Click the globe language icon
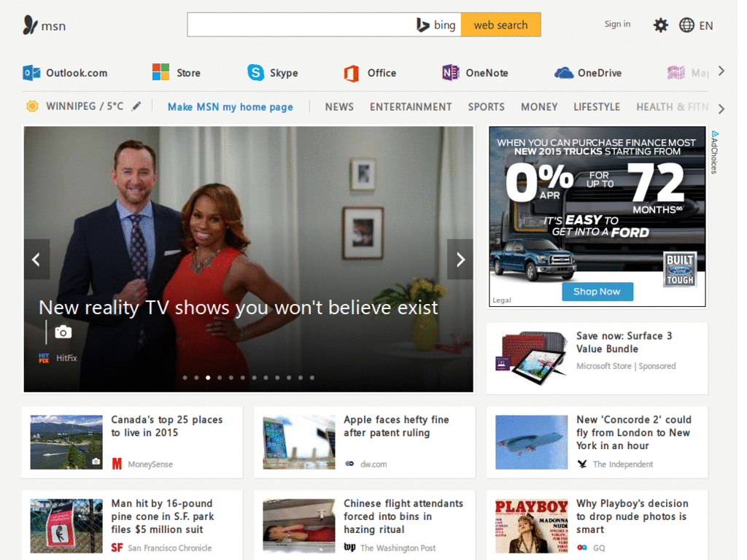 pyautogui.click(x=686, y=26)
